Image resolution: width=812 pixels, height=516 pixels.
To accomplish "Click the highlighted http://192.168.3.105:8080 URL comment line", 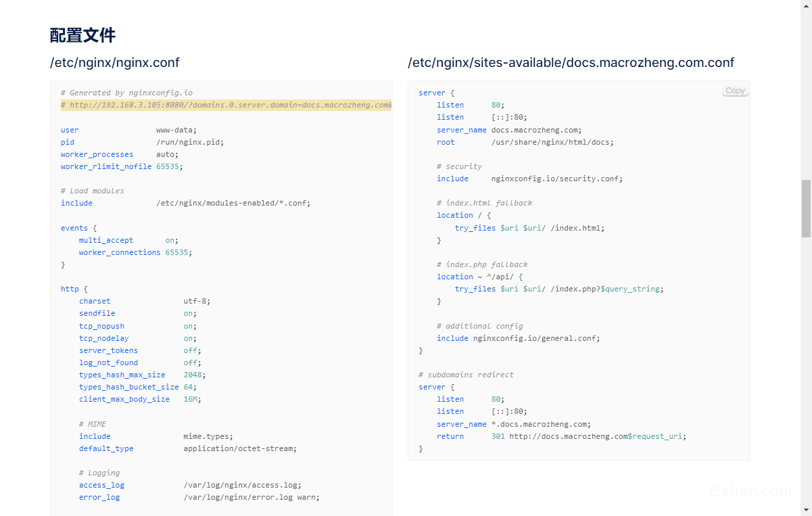I will tap(226, 105).
